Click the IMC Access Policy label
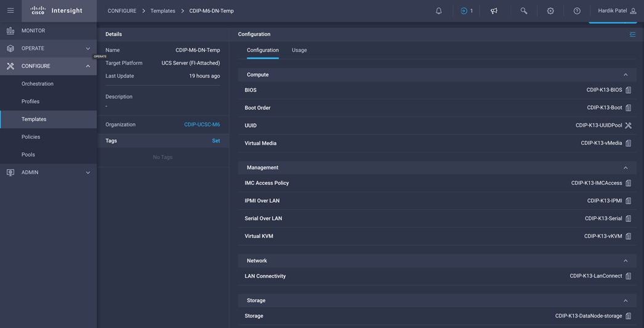The width and height of the screenshot is (644, 328). click(267, 183)
